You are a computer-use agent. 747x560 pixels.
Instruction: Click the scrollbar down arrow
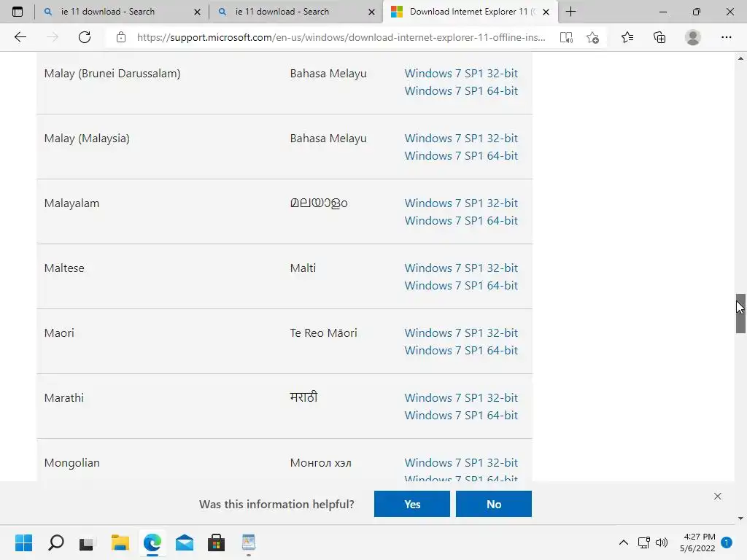[740, 518]
